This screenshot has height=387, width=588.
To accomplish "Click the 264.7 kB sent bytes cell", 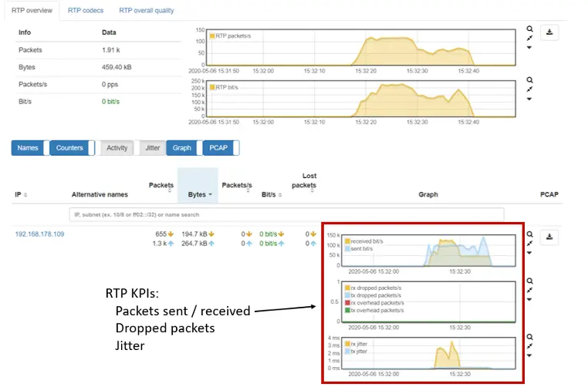I will click(198, 244).
